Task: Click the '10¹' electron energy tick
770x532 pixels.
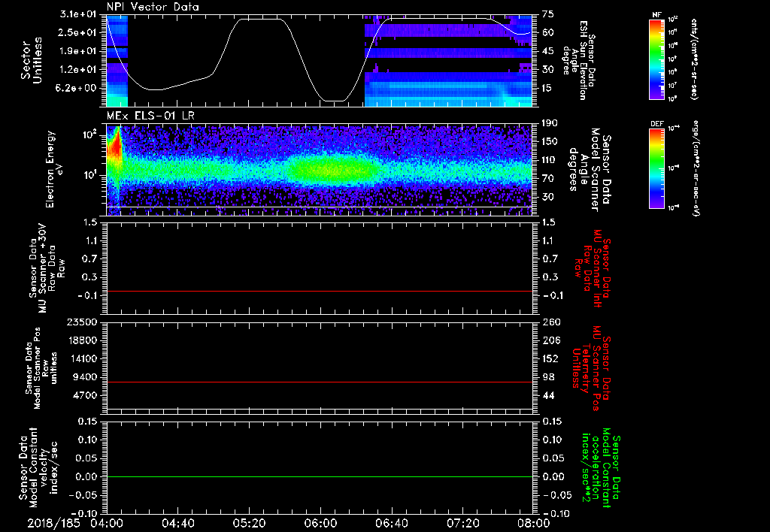Action: click(89, 175)
